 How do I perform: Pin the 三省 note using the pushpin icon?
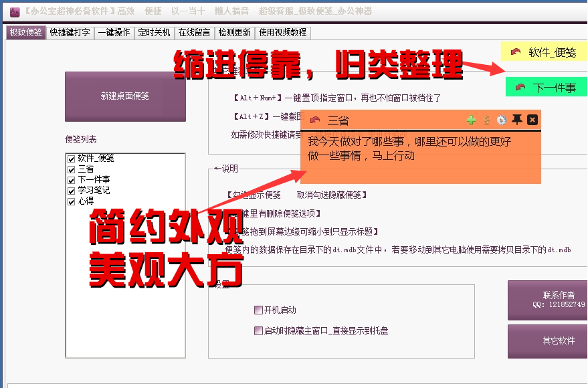[516, 120]
